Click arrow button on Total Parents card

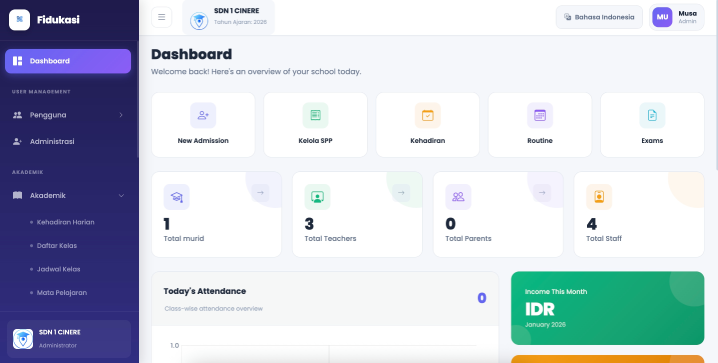point(542,193)
